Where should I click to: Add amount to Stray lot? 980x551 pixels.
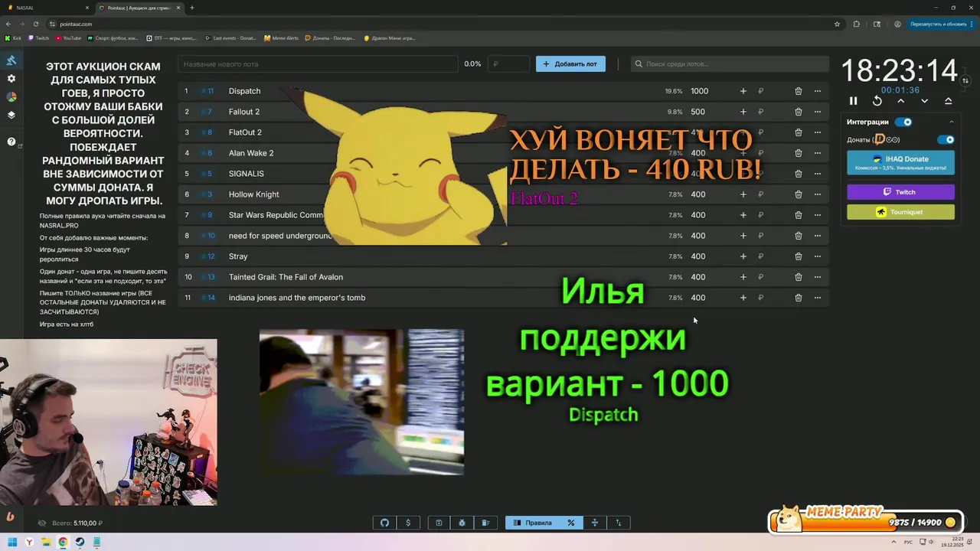(x=743, y=256)
